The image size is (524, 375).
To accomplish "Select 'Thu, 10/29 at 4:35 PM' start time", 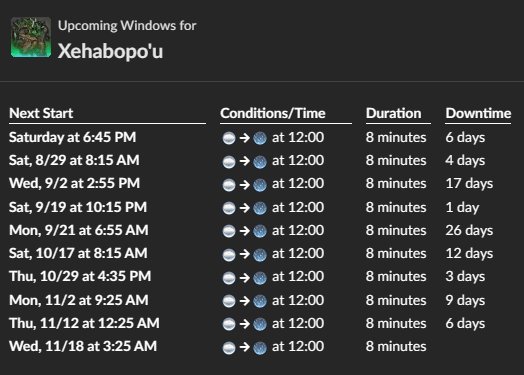I will tap(80, 276).
